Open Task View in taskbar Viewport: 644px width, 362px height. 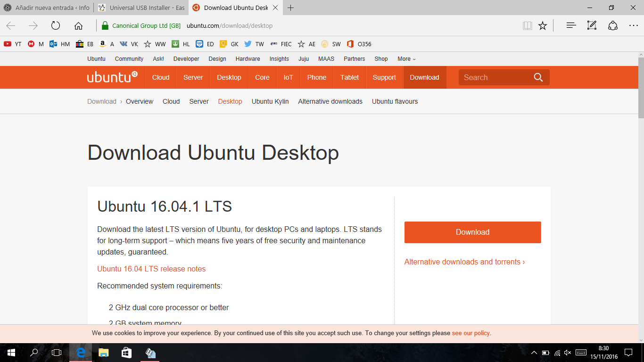[x=57, y=353]
